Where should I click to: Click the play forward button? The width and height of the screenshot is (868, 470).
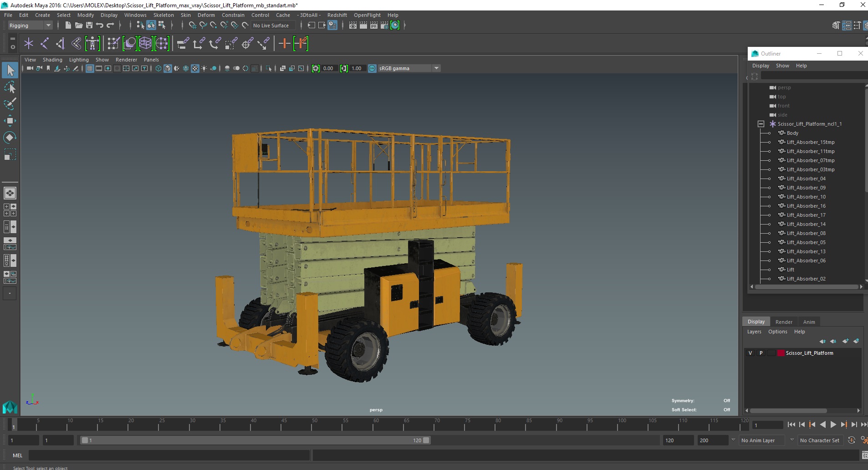833,424
